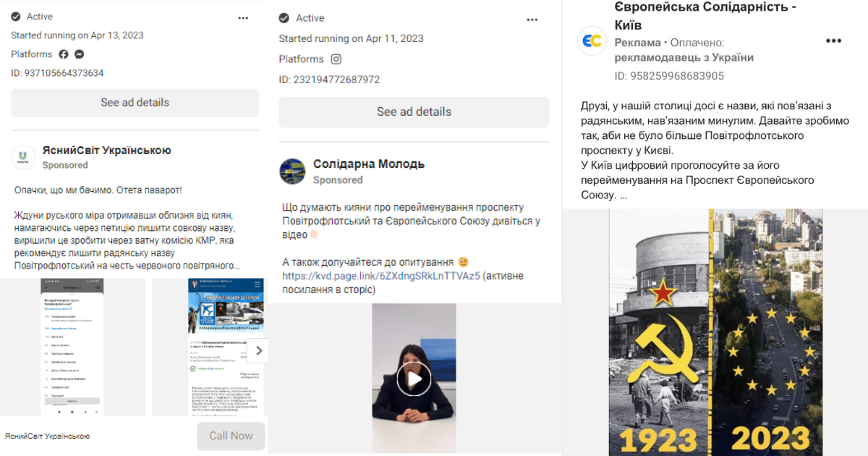The width and height of the screenshot is (868, 456).
Task: Open options menu for Європейська Солідарність ad
Action: (x=833, y=41)
